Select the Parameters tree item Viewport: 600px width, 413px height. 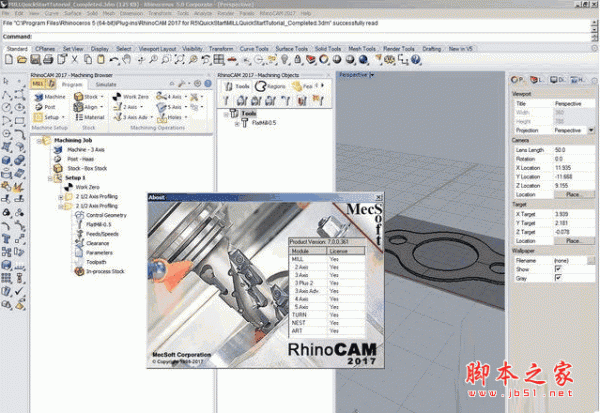pos(99,253)
